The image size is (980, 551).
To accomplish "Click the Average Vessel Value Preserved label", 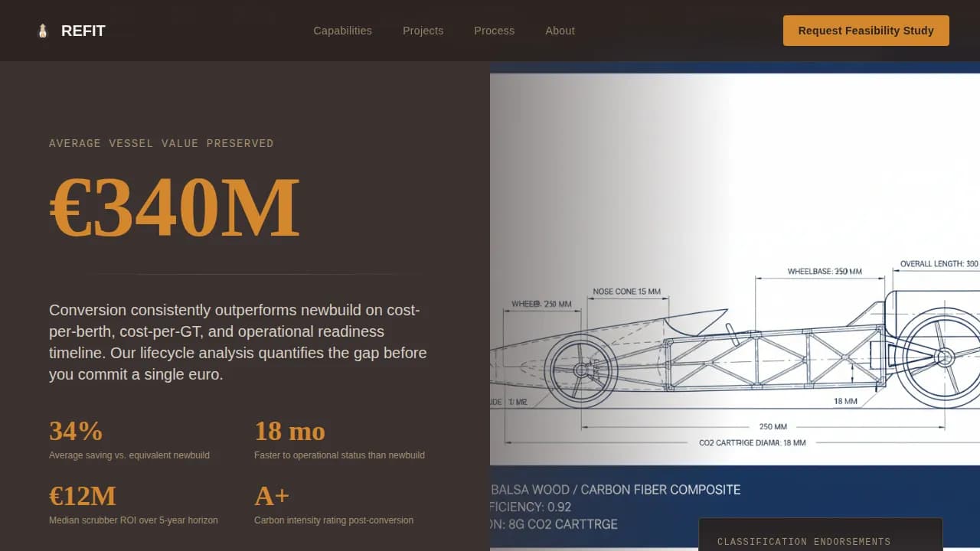I will point(162,143).
